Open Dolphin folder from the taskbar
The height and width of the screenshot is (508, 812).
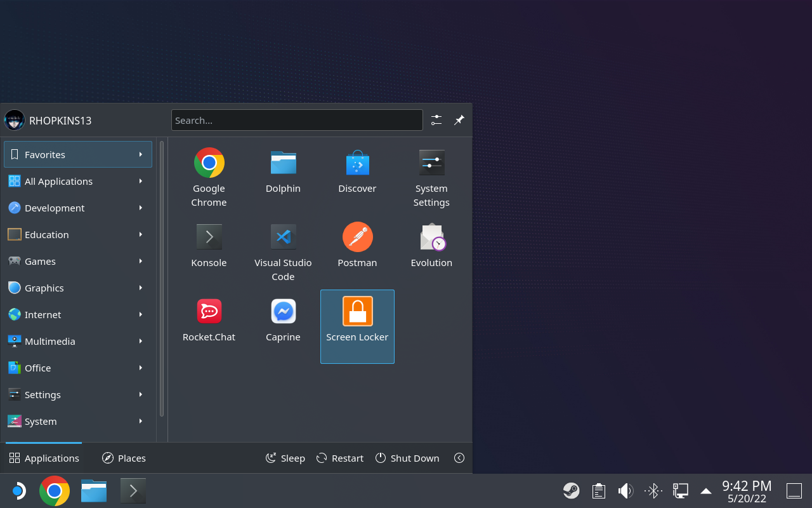(94, 491)
